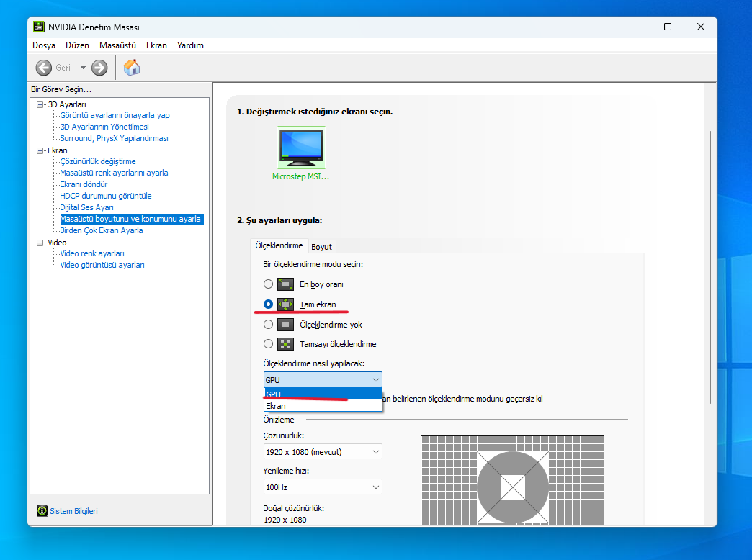Click the Ekran tree category label

(57, 150)
